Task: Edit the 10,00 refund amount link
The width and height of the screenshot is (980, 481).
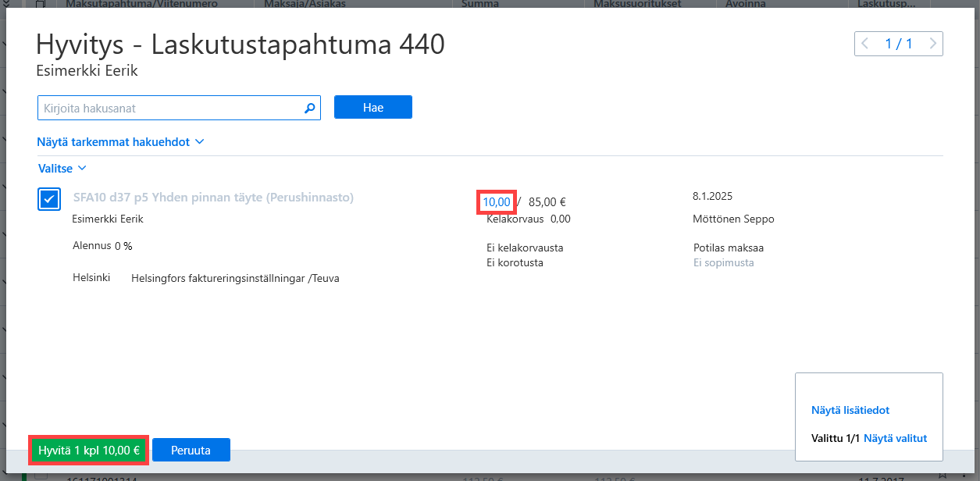Action: [x=497, y=202]
